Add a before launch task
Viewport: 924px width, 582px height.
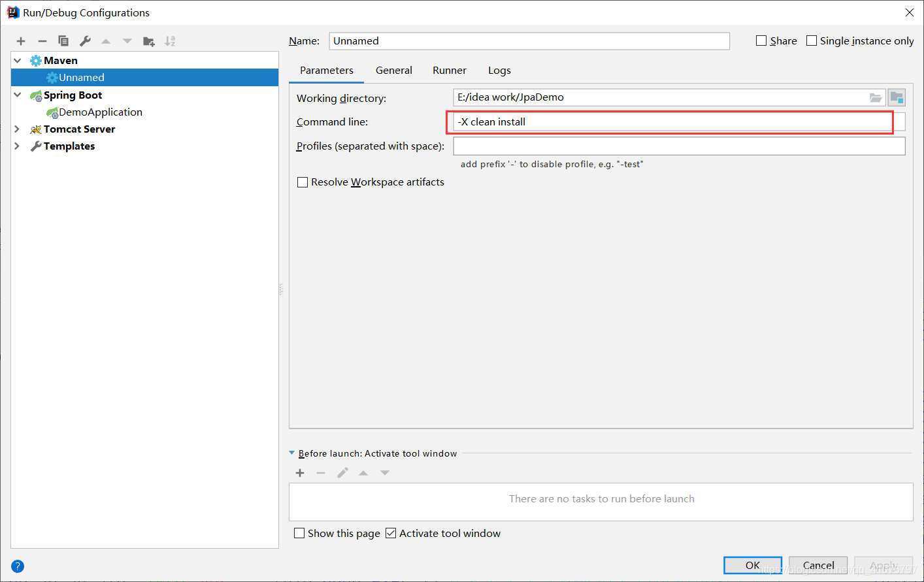coord(300,472)
